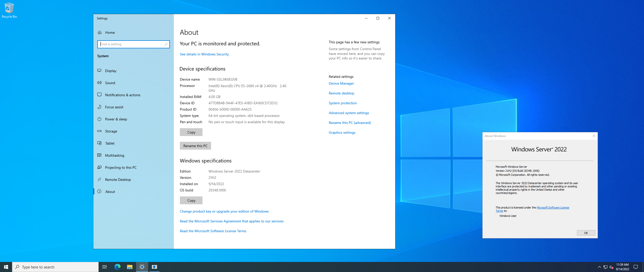
Task: Select Sound menu label
Action: [110, 83]
